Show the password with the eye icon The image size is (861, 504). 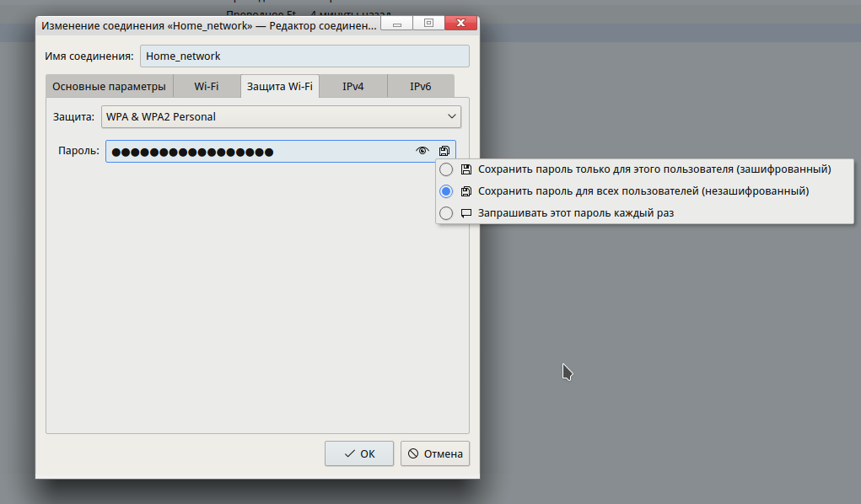pyautogui.click(x=422, y=150)
